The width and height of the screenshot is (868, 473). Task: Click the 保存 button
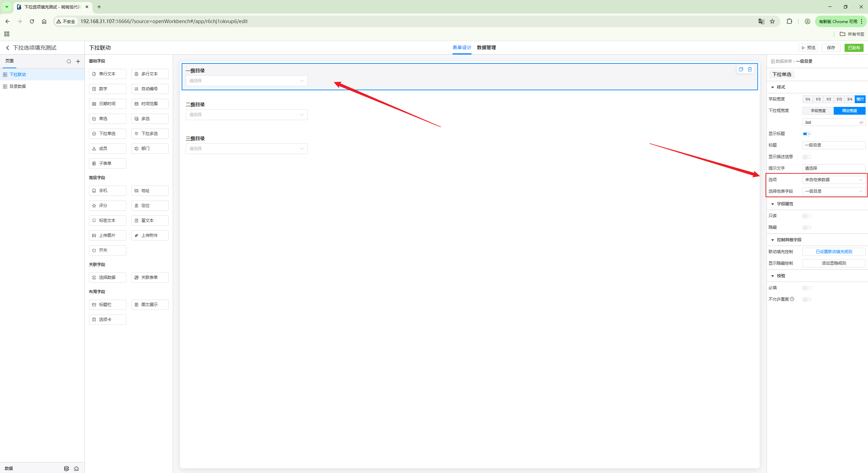(x=831, y=48)
